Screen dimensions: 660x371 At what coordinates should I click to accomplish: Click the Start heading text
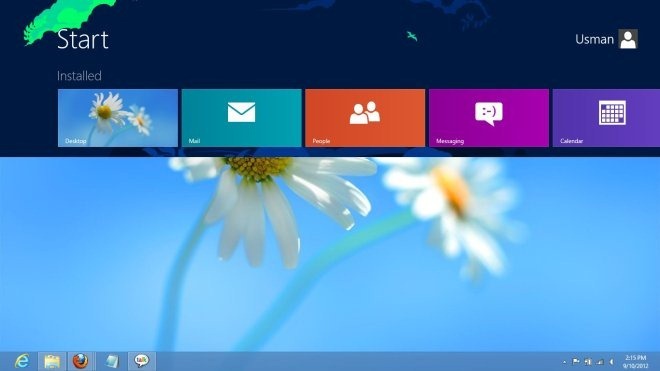coord(83,40)
